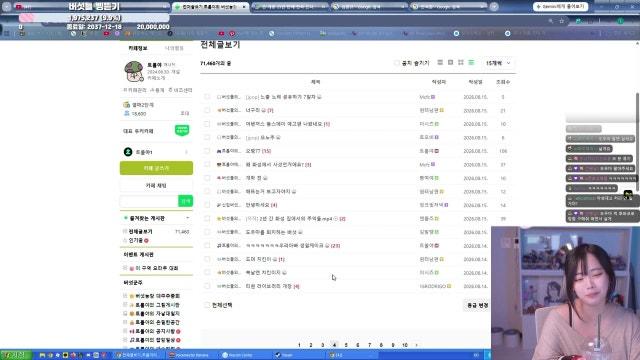Click the green cafe search button
640x360 pixels.
[x=186, y=201]
